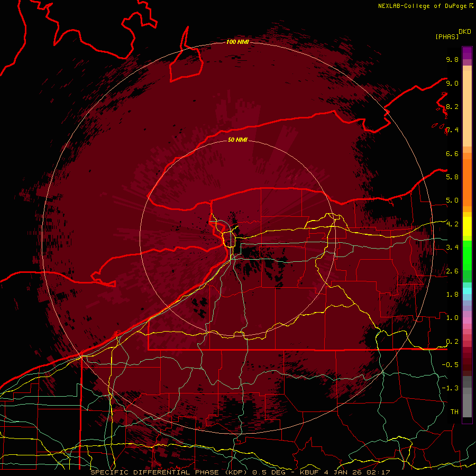The image size is (476, 476).
Task: Click the 0.2 scale value
Action: click(452, 342)
